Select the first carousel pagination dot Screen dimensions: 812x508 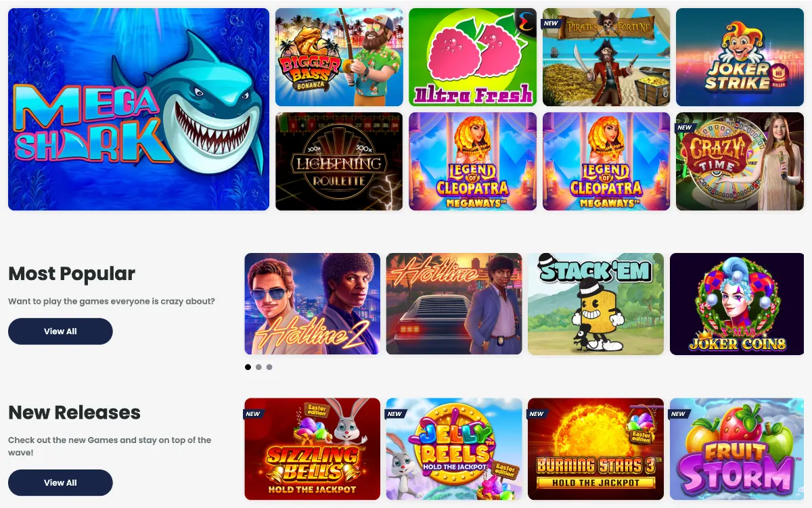(248, 367)
